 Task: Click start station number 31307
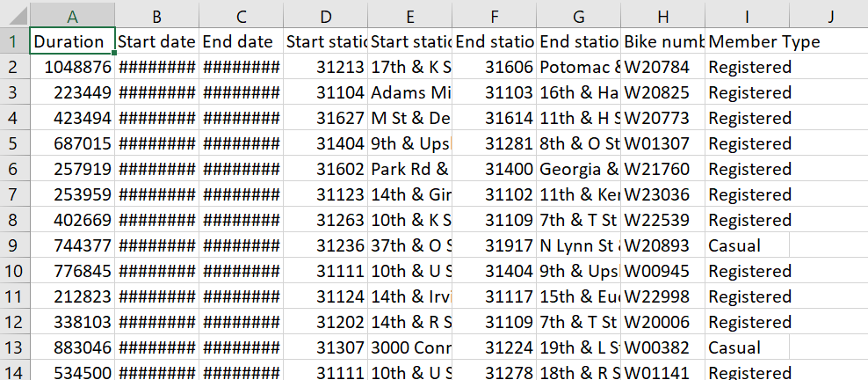[326, 347]
